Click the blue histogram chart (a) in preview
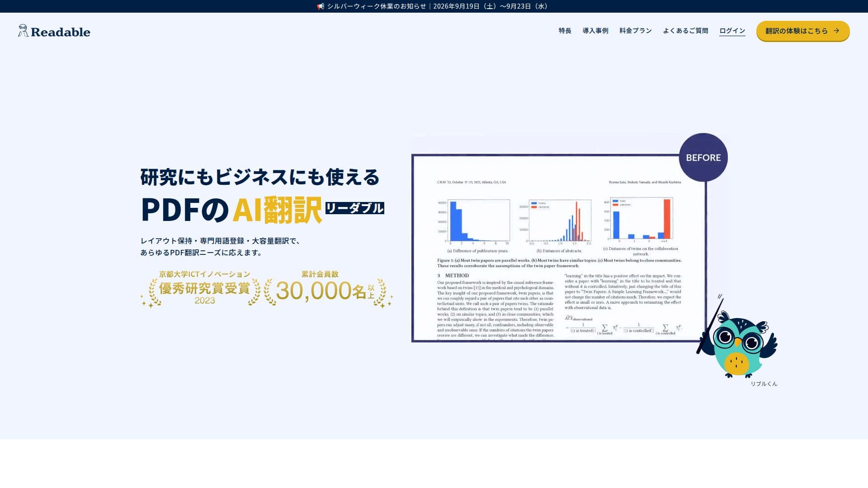 (474, 221)
